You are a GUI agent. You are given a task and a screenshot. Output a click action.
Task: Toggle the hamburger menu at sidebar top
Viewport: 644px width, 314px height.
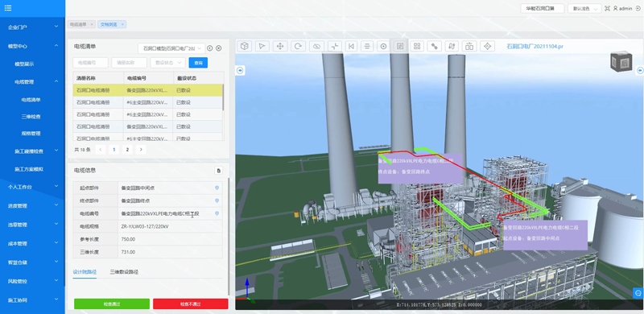8,8
